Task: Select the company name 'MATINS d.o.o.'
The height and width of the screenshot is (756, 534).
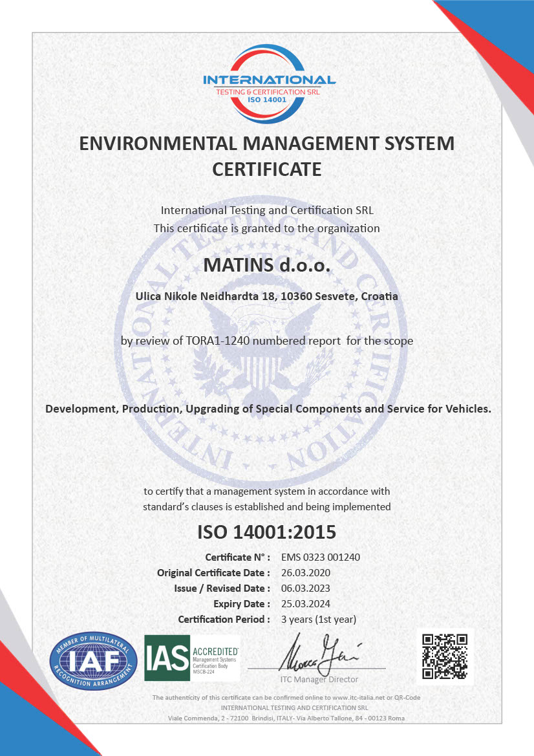Action: tap(266, 265)
